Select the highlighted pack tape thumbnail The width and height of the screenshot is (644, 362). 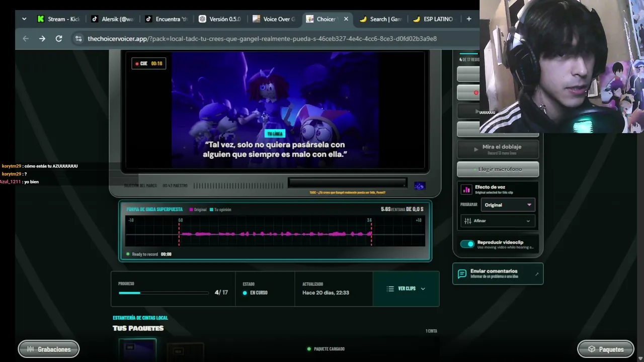[137, 350]
